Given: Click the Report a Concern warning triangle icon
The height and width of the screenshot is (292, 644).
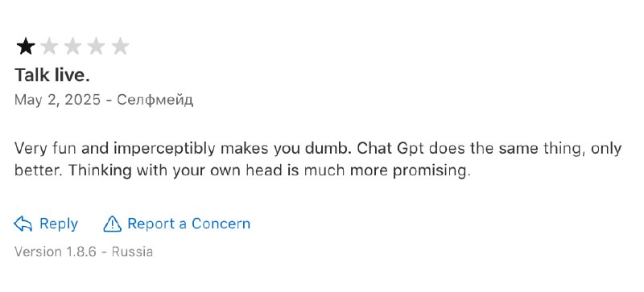Looking at the screenshot, I should tap(112, 224).
